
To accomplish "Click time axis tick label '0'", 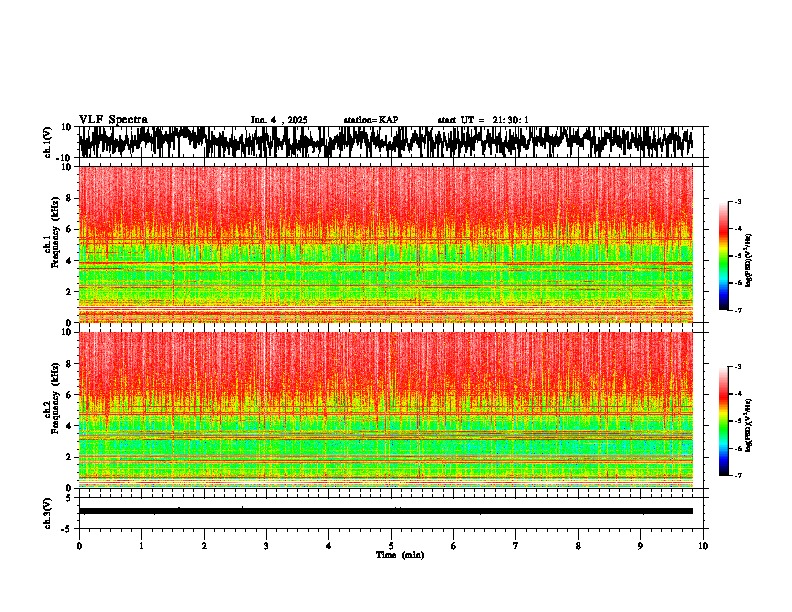I will 79,546.
